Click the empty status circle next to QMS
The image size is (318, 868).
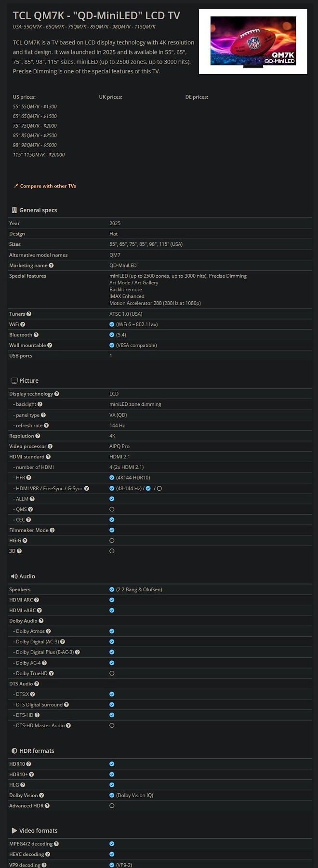tap(111, 509)
